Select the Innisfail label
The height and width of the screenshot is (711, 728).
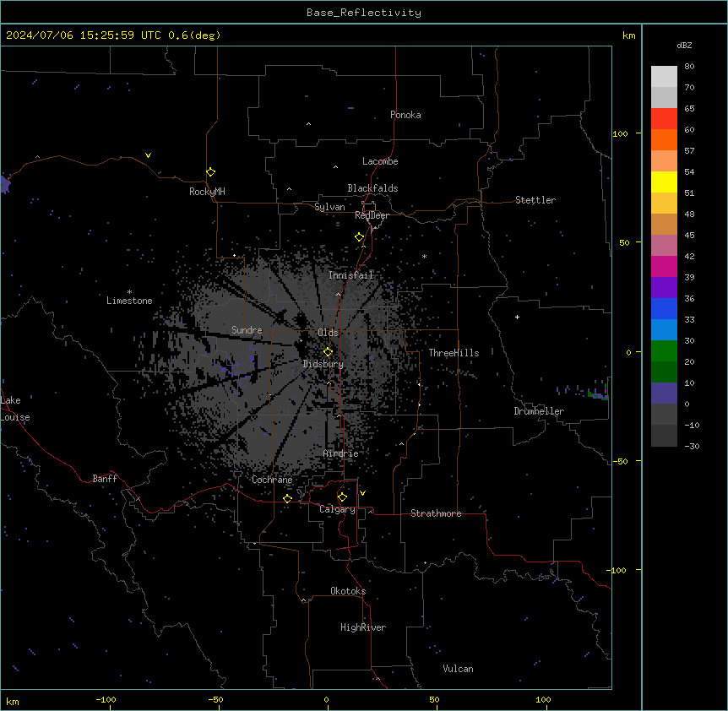tap(351, 275)
